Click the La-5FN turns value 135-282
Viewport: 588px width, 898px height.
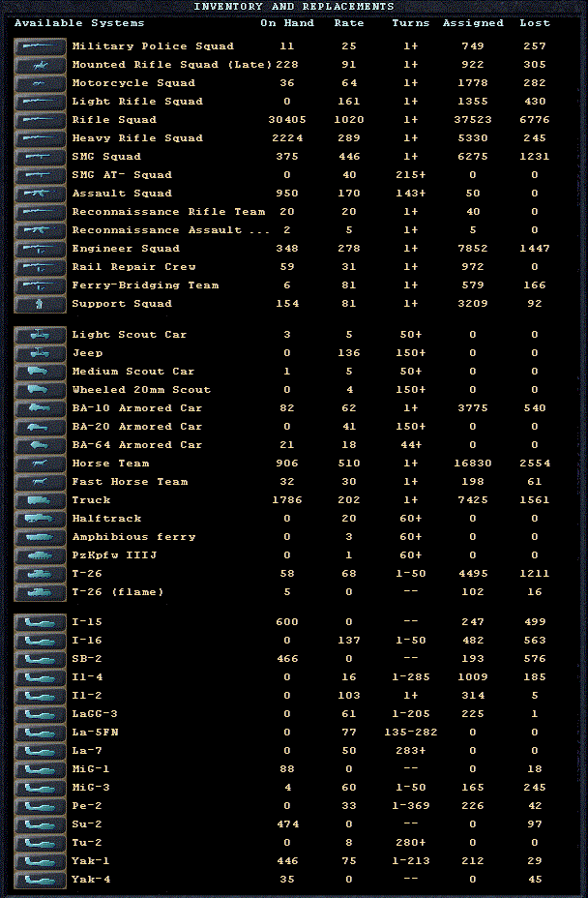[410, 733]
